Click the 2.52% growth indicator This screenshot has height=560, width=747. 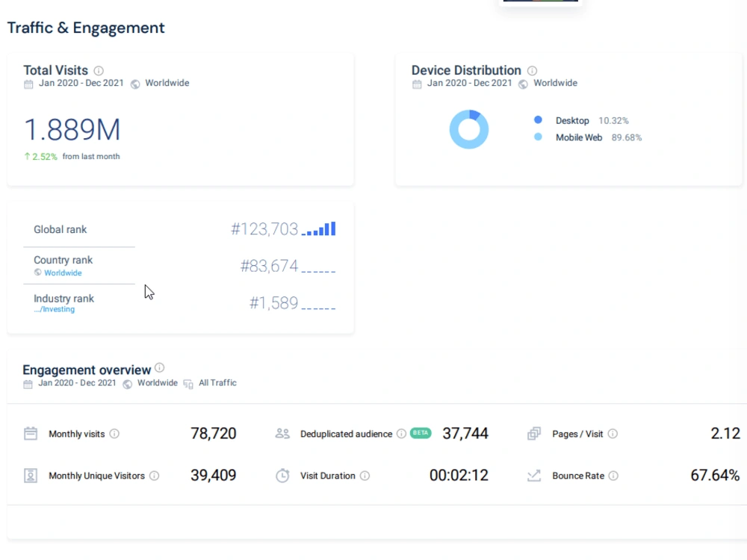point(41,157)
